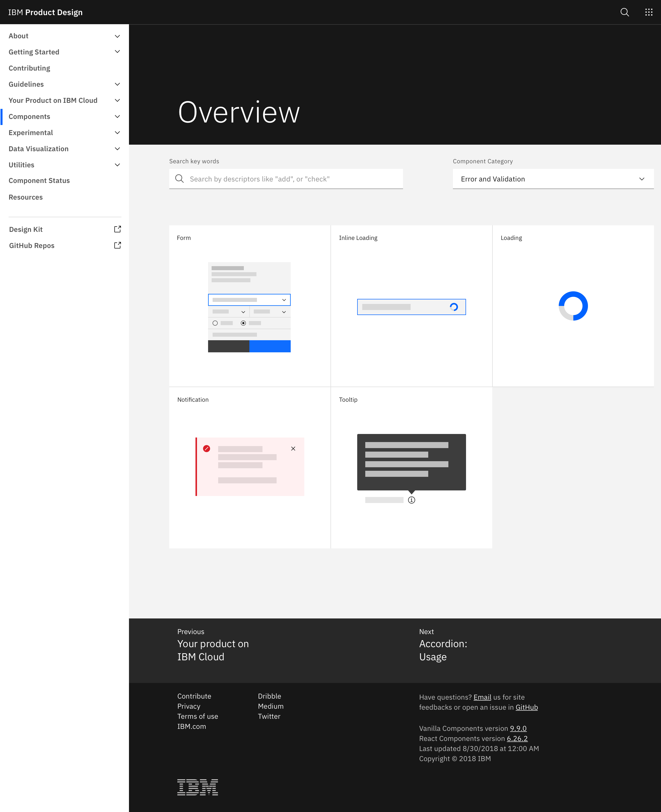Click the IBM.com footer link
This screenshot has height=812, width=661.
click(191, 726)
